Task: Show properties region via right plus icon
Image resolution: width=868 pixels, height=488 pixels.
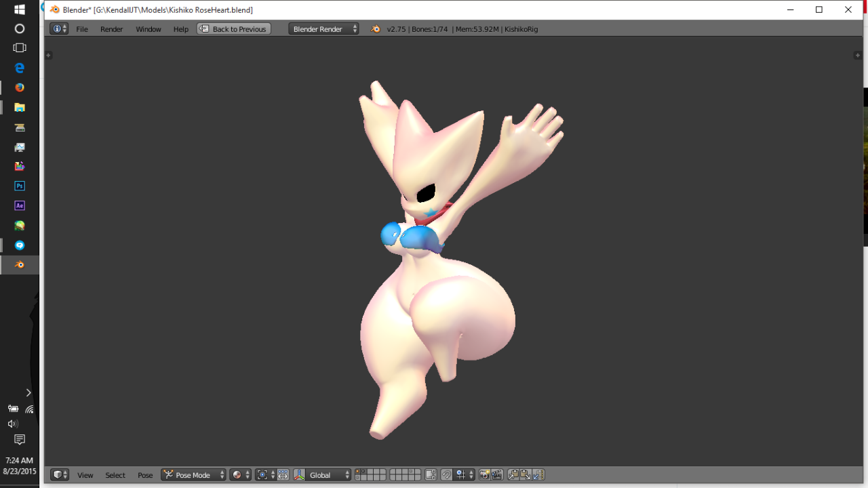Action: (858, 56)
